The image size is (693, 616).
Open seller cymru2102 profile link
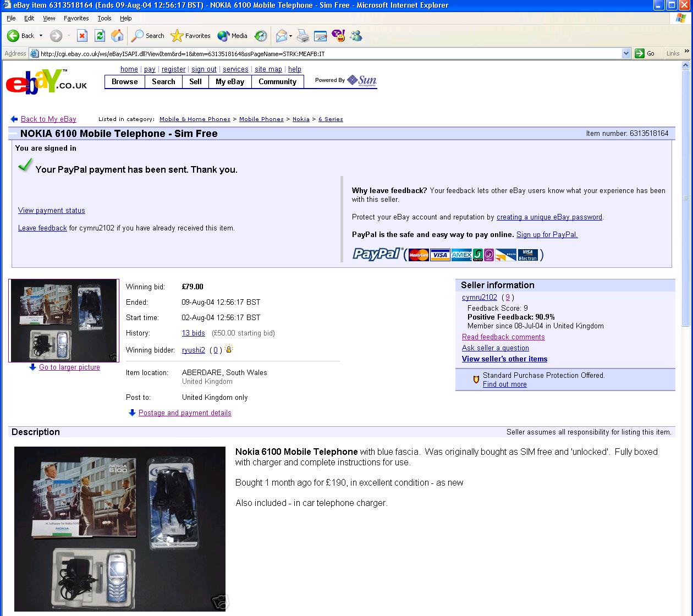click(480, 297)
